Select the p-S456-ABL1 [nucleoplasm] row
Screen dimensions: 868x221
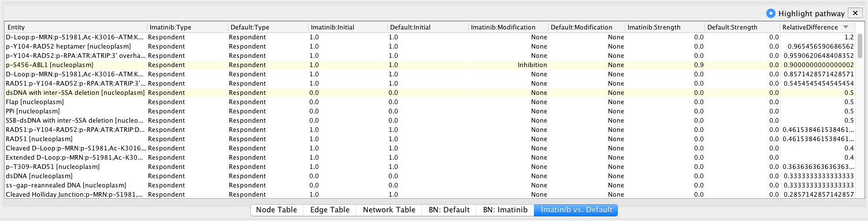(x=430, y=65)
